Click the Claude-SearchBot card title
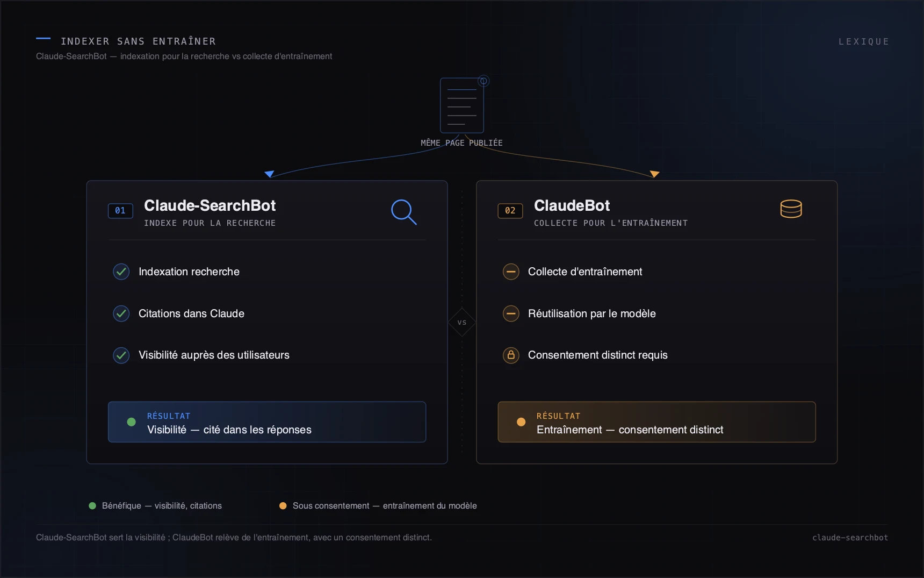 pos(210,205)
